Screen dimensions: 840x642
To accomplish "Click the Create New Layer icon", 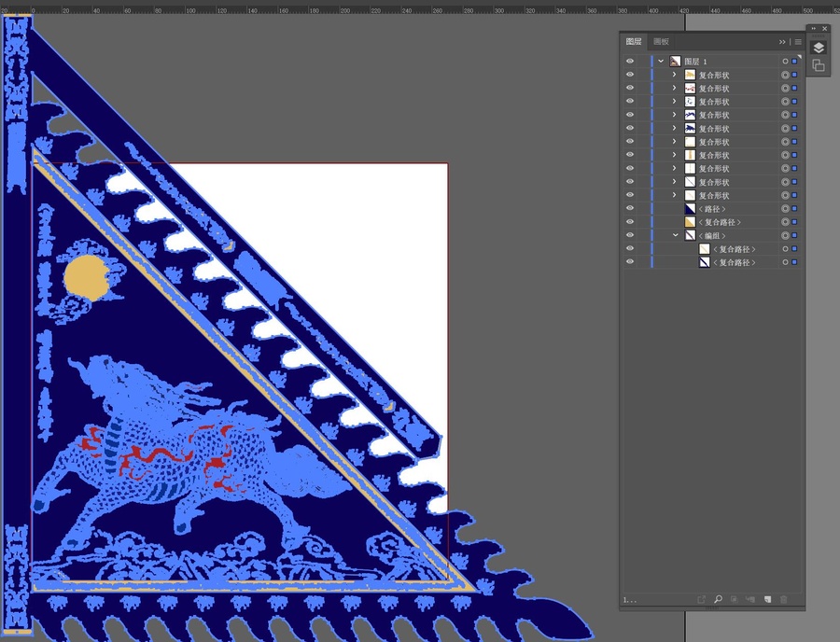I will [767, 600].
